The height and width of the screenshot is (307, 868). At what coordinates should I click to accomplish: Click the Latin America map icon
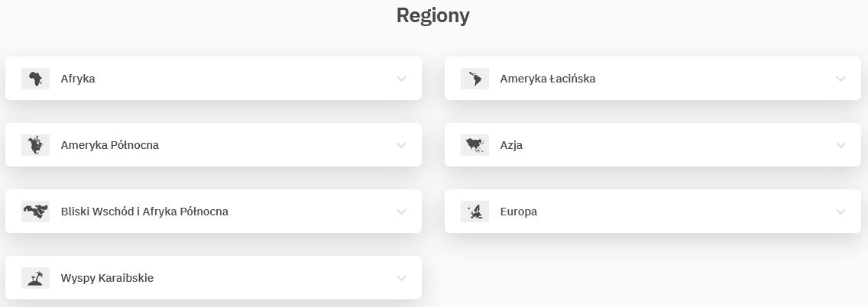[x=474, y=78]
